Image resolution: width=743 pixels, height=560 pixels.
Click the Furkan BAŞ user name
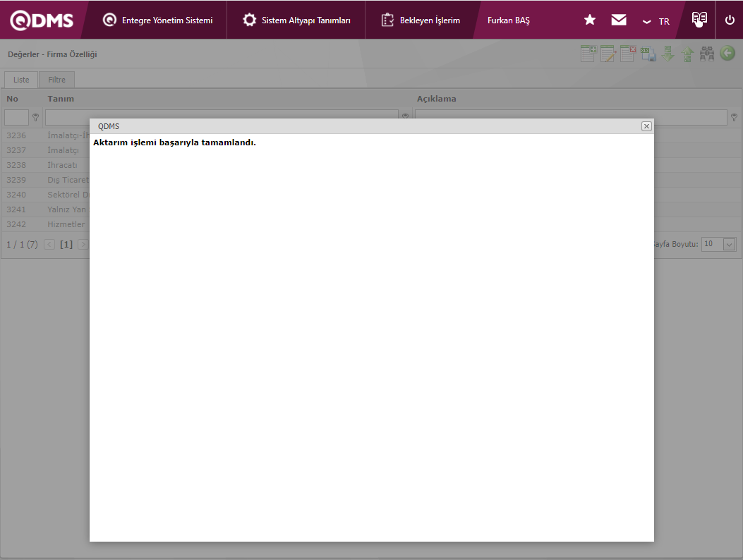click(509, 20)
